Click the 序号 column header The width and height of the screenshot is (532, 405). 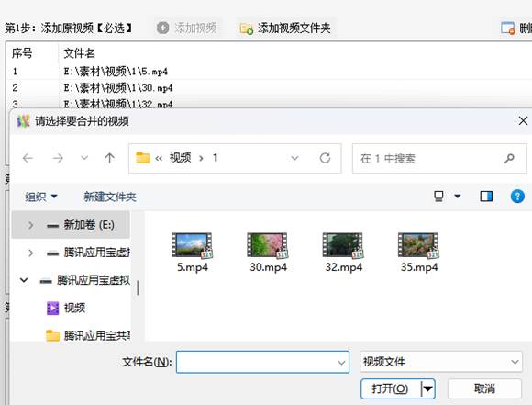pos(22,53)
